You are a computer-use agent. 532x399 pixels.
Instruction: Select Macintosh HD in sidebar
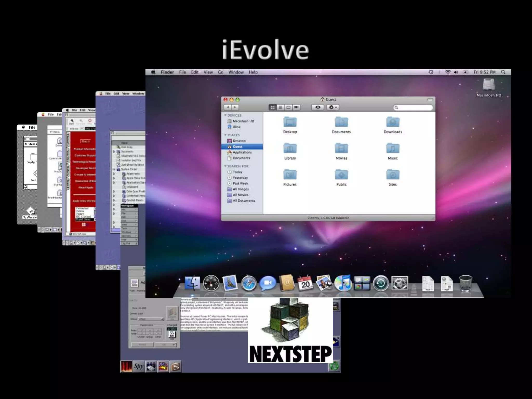pos(242,121)
